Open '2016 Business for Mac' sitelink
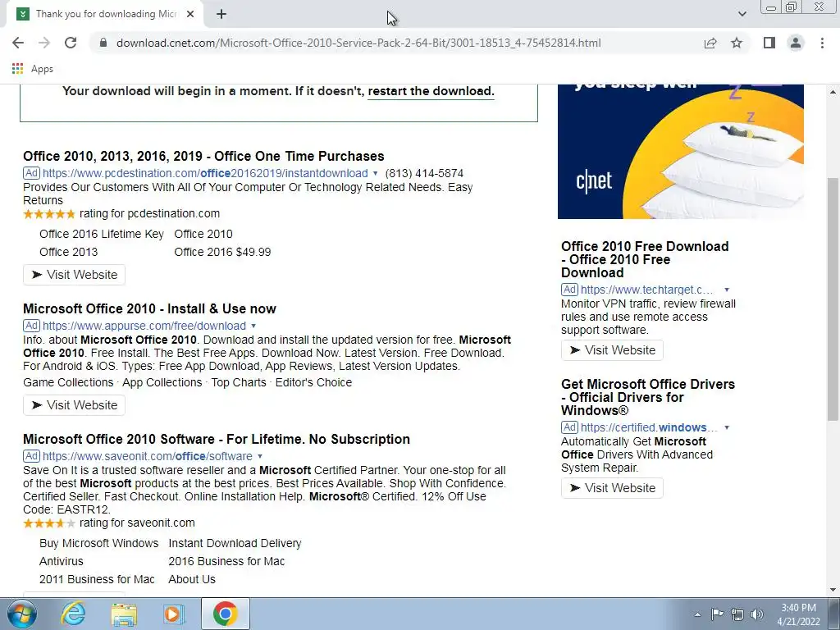Screen dimensions: 840x630 [226, 561]
